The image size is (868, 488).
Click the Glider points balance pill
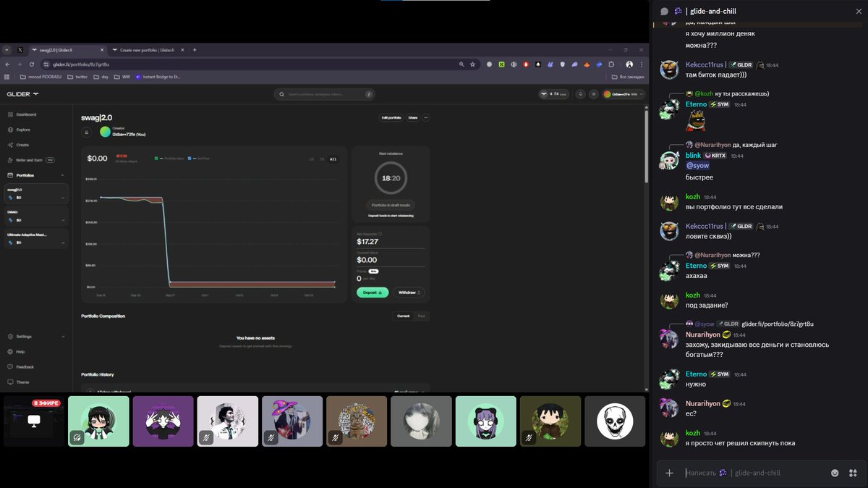pyautogui.click(x=553, y=94)
